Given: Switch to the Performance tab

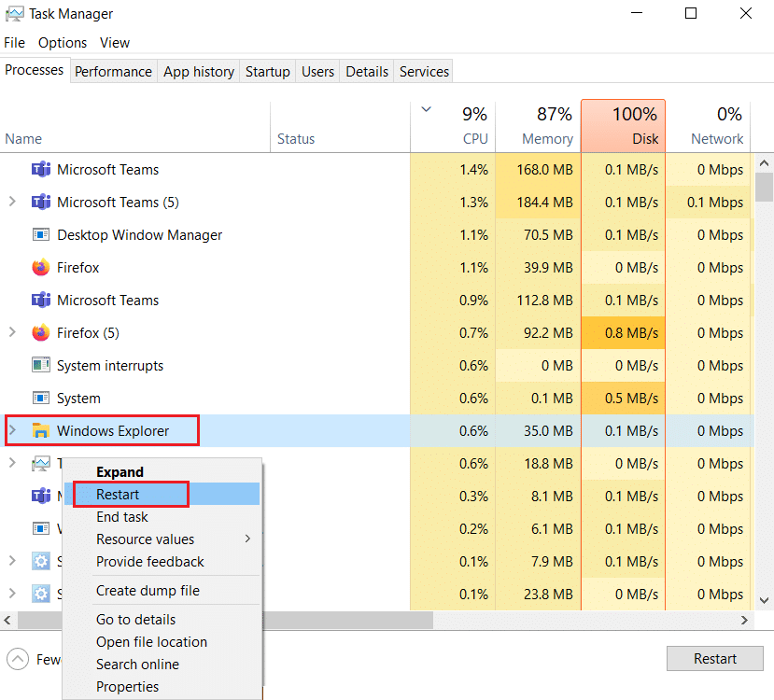Looking at the screenshot, I should point(113,71).
